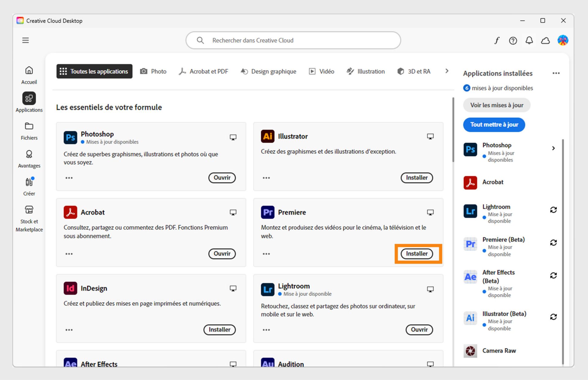This screenshot has height=380, width=588.
Task: Open the notifications bell
Action: tap(529, 40)
